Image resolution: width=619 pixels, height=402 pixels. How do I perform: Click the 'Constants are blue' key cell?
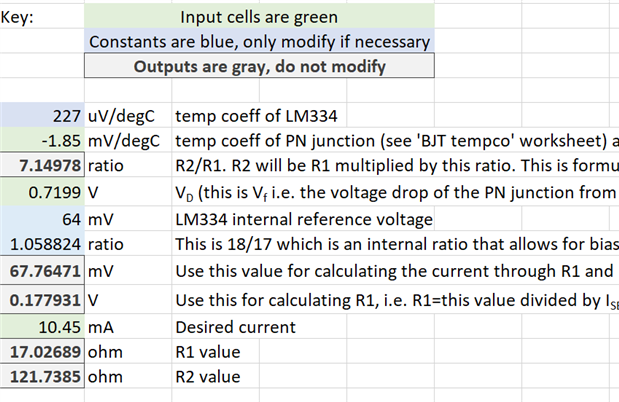(259, 41)
